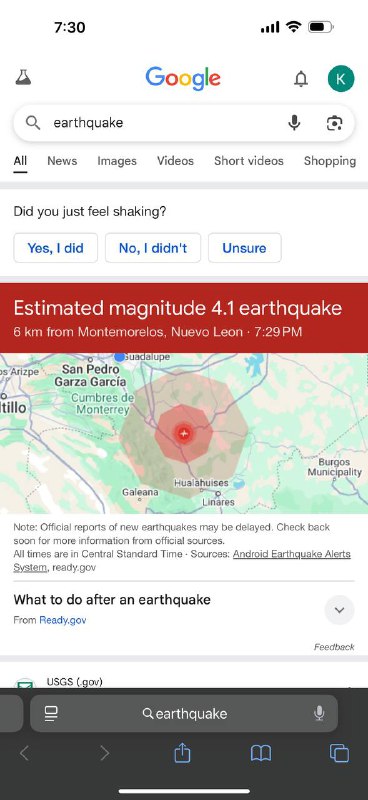Image resolution: width=368 pixels, height=800 pixels.
Task: Open Google Lens camera search
Action: tap(334, 123)
